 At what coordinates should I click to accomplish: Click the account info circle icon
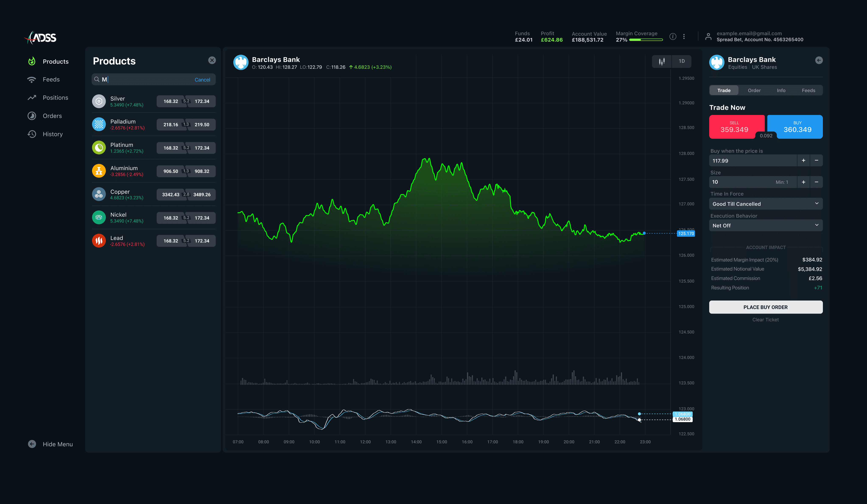[673, 36]
